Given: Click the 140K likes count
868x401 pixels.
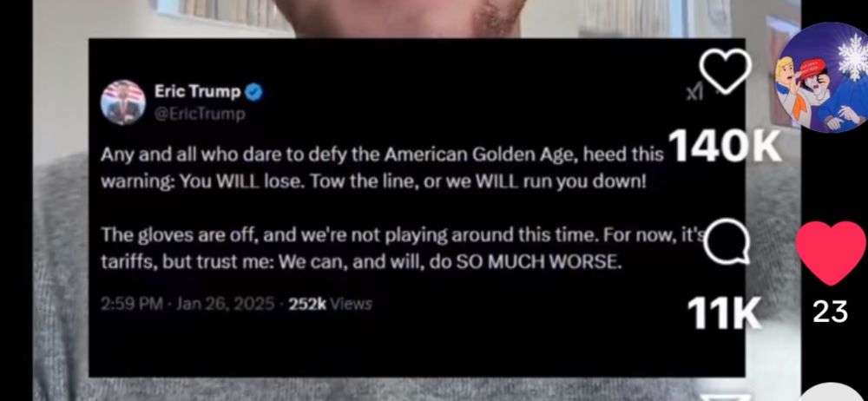Looking at the screenshot, I should click(x=725, y=148).
